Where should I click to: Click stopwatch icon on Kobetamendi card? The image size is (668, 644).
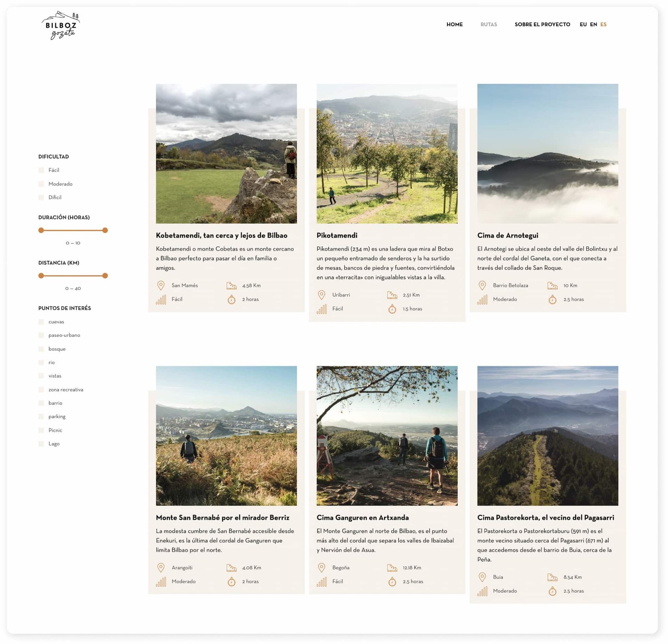(x=231, y=299)
